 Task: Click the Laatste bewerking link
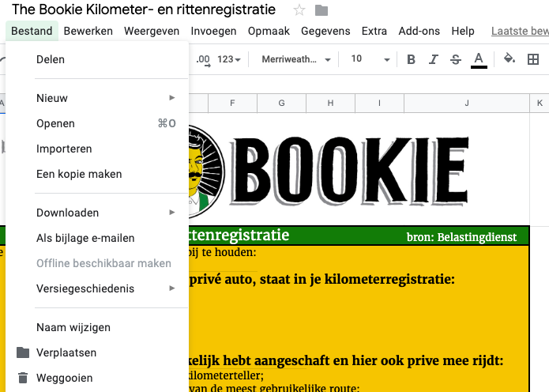point(520,31)
